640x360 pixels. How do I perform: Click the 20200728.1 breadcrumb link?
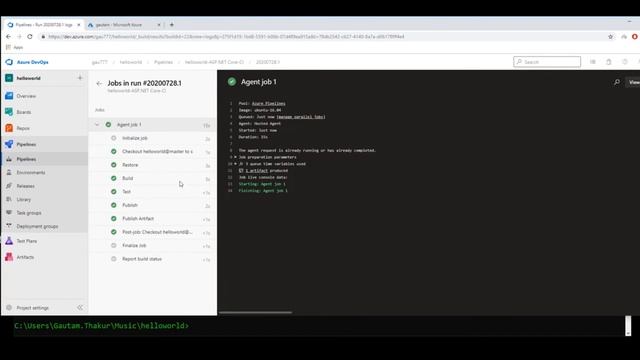tap(267, 62)
